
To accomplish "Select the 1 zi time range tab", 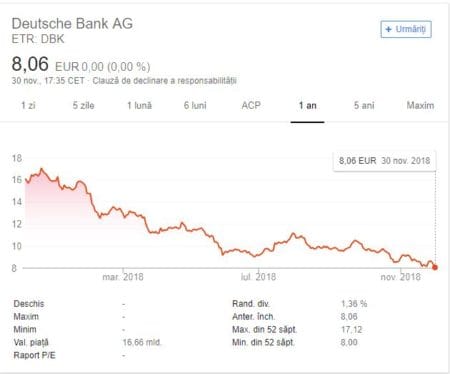I will (28, 106).
